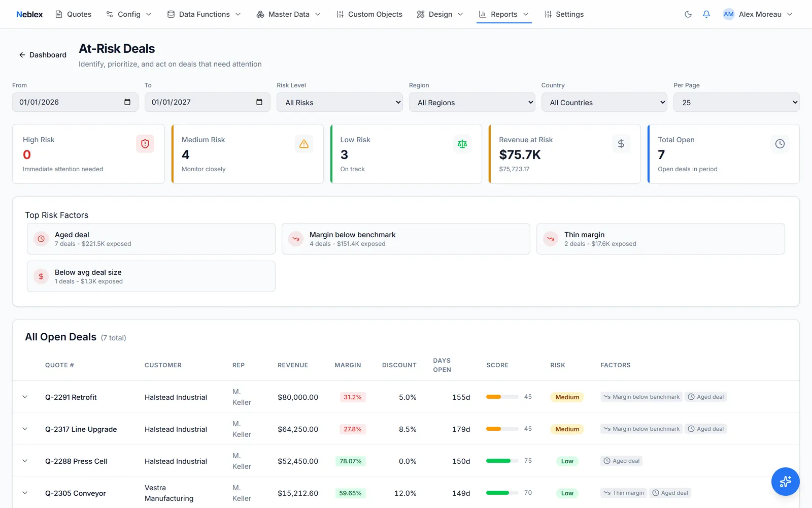Click the Total Open clock icon

(780, 144)
